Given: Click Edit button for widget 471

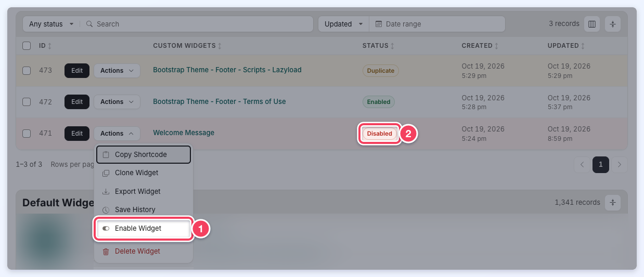Looking at the screenshot, I should pyautogui.click(x=77, y=134).
